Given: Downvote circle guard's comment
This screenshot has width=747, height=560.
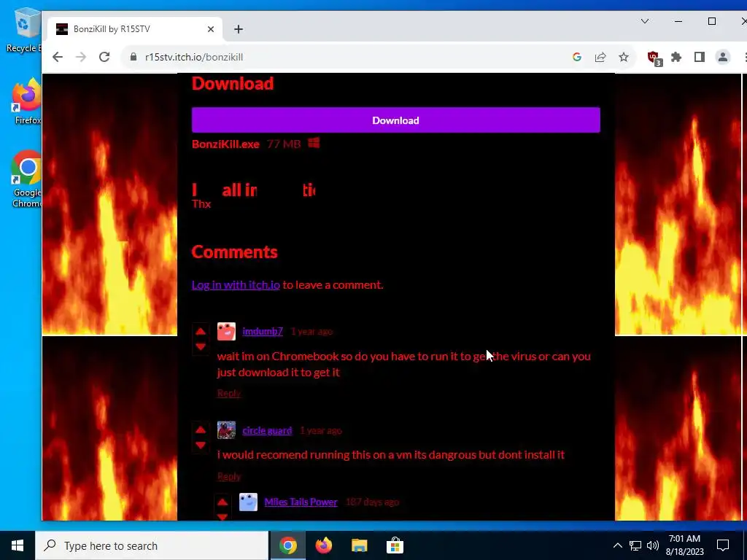Looking at the screenshot, I should pyautogui.click(x=201, y=446).
